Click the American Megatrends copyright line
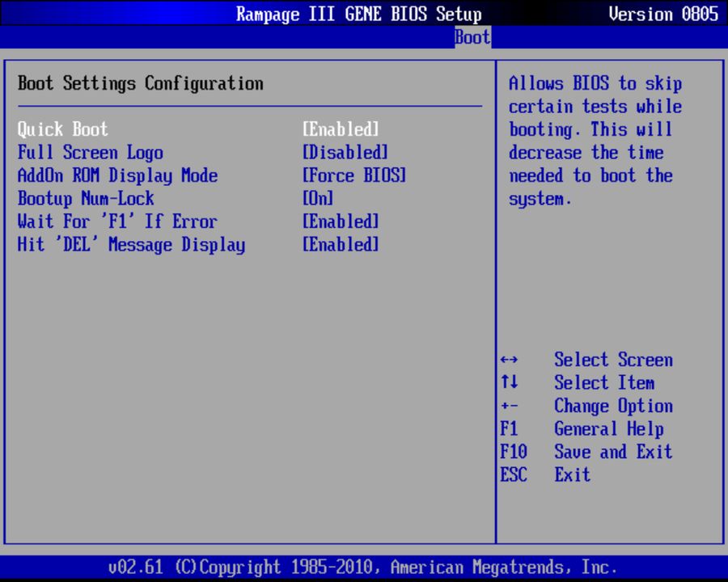The height and width of the screenshot is (582, 728). click(x=362, y=567)
